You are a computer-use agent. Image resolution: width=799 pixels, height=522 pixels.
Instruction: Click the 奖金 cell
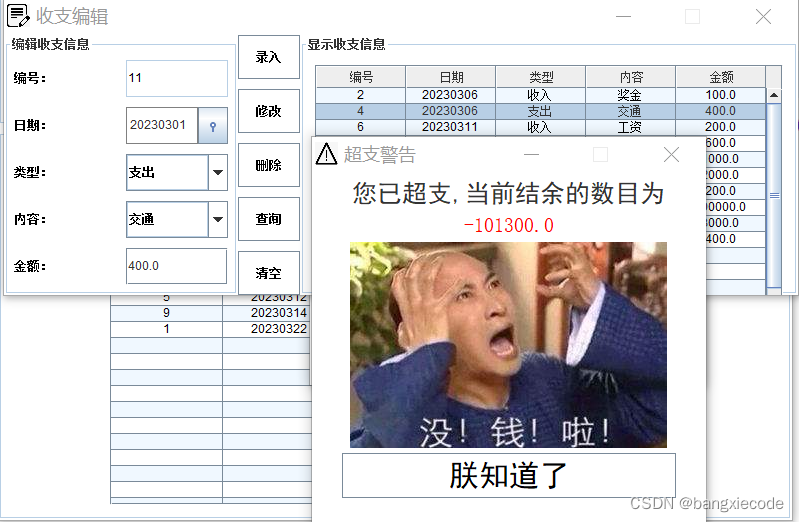[x=631, y=95]
